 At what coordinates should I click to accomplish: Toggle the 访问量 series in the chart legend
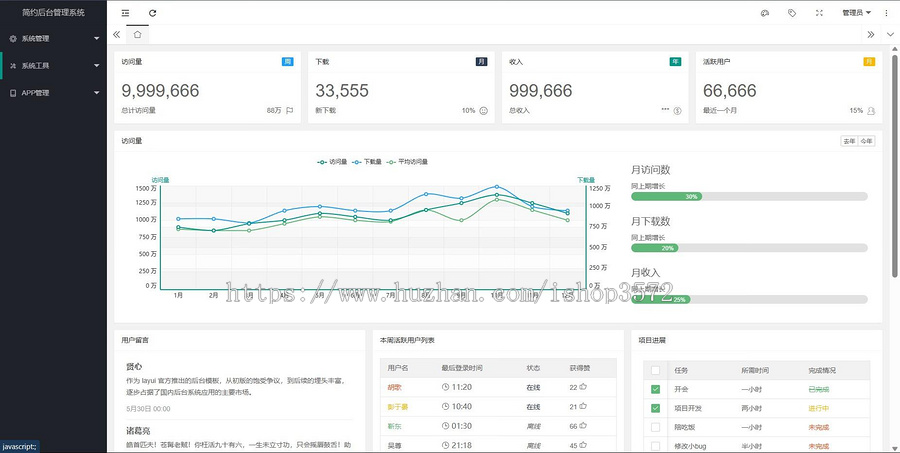click(x=332, y=162)
